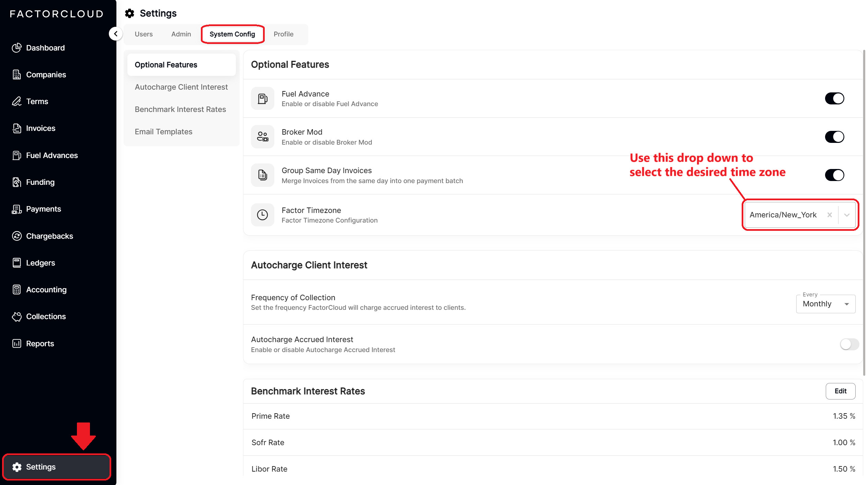The width and height of the screenshot is (868, 485).
Task: Navigate to Chargebacks via sidebar icon
Action: click(x=17, y=236)
